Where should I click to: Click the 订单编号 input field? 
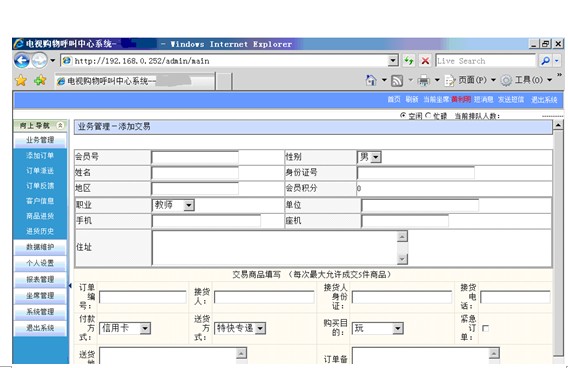pos(143,297)
